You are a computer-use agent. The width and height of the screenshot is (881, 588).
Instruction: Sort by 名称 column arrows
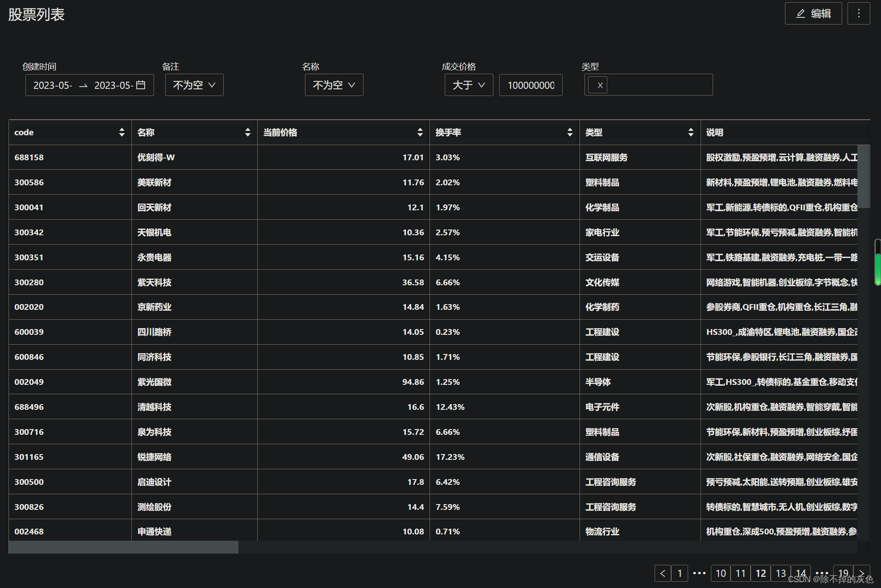tap(247, 132)
